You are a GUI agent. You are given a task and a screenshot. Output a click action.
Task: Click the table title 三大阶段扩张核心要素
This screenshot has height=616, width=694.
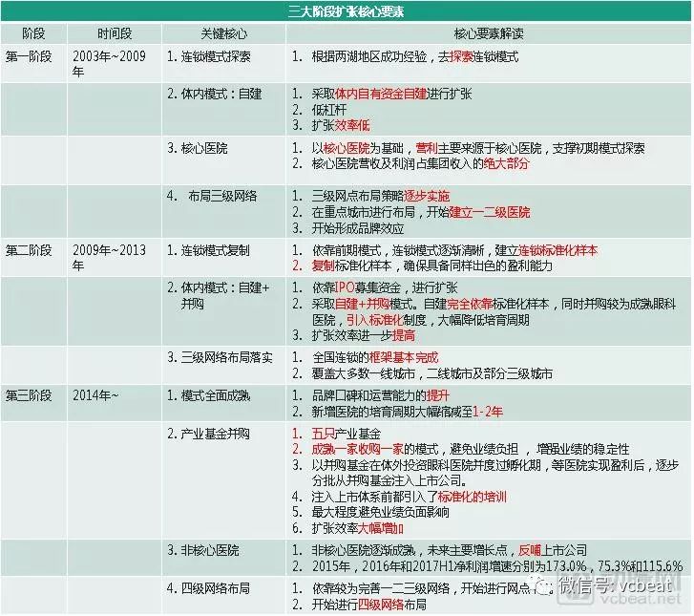(347, 11)
